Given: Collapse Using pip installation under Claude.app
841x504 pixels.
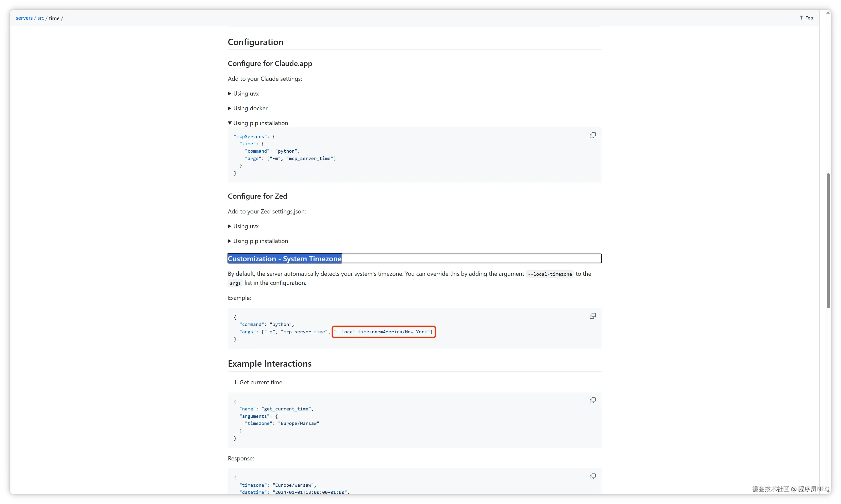Looking at the screenshot, I should 260,123.
